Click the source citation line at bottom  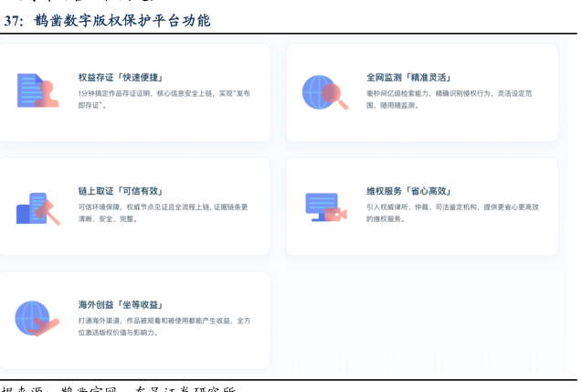[119, 387]
